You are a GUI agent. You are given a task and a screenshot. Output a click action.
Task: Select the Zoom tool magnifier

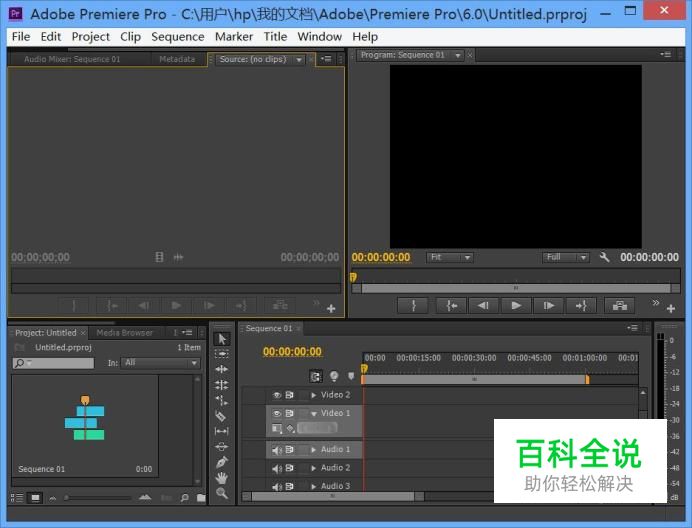pyautogui.click(x=221, y=493)
